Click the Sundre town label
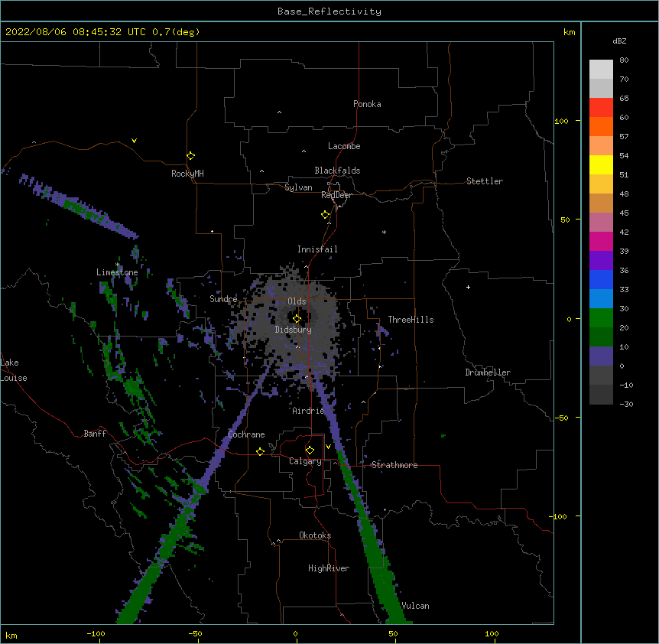 click(223, 299)
